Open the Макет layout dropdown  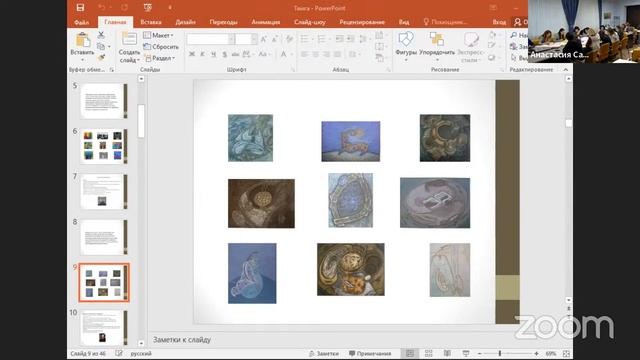[x=159, y=35]
